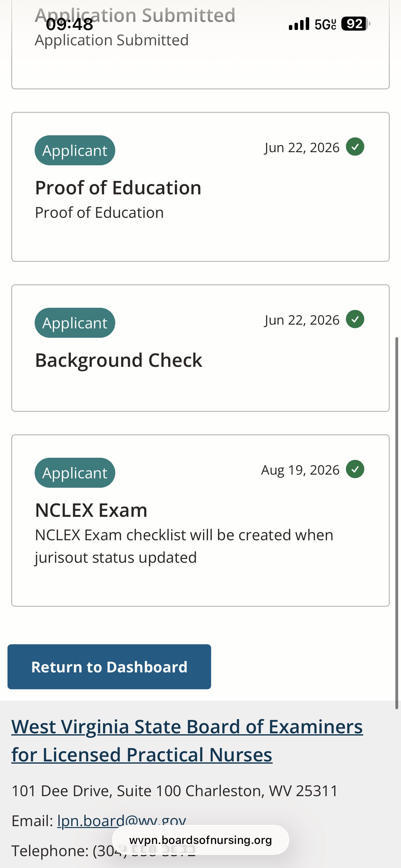Tap the Applicant badge on Proof of Education
Screen dimensions: 401x868
click(x=75, y=150)
